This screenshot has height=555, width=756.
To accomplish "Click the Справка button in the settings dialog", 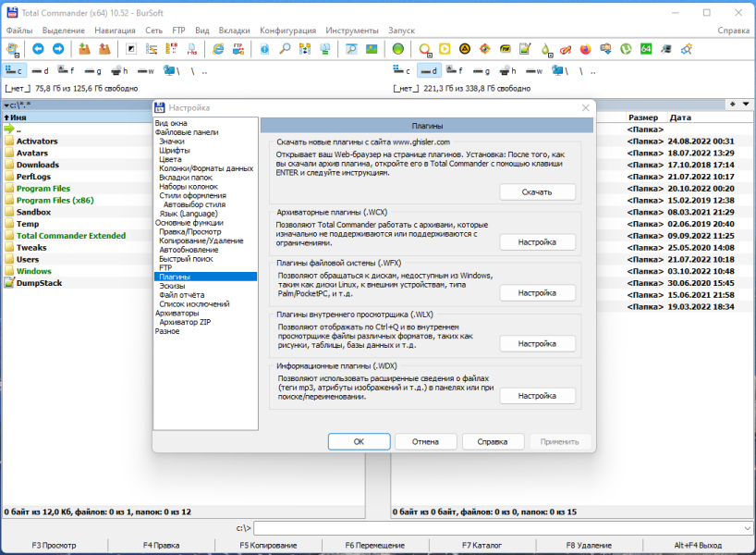I will 493,441.
